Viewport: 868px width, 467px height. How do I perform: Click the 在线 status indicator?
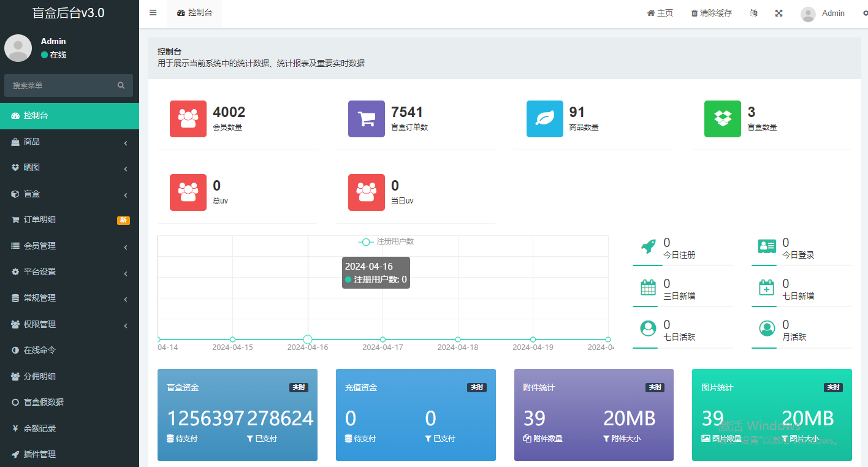[45, 55]
